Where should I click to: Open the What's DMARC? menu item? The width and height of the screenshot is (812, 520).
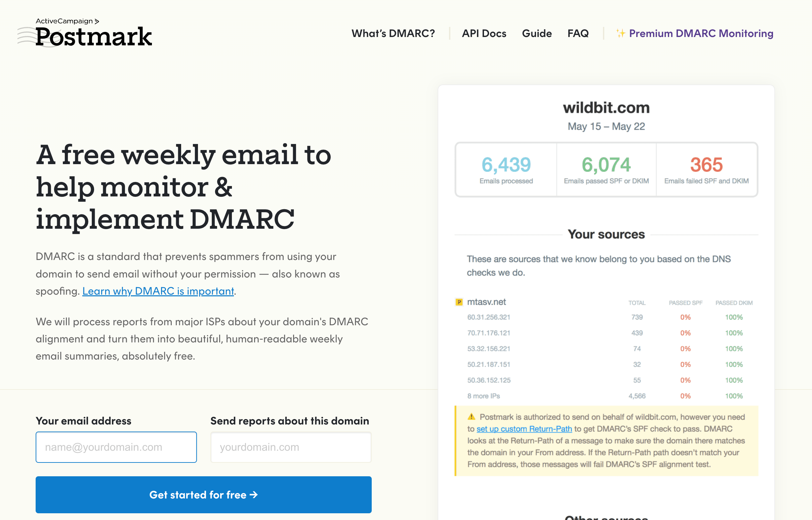point(394,33)
